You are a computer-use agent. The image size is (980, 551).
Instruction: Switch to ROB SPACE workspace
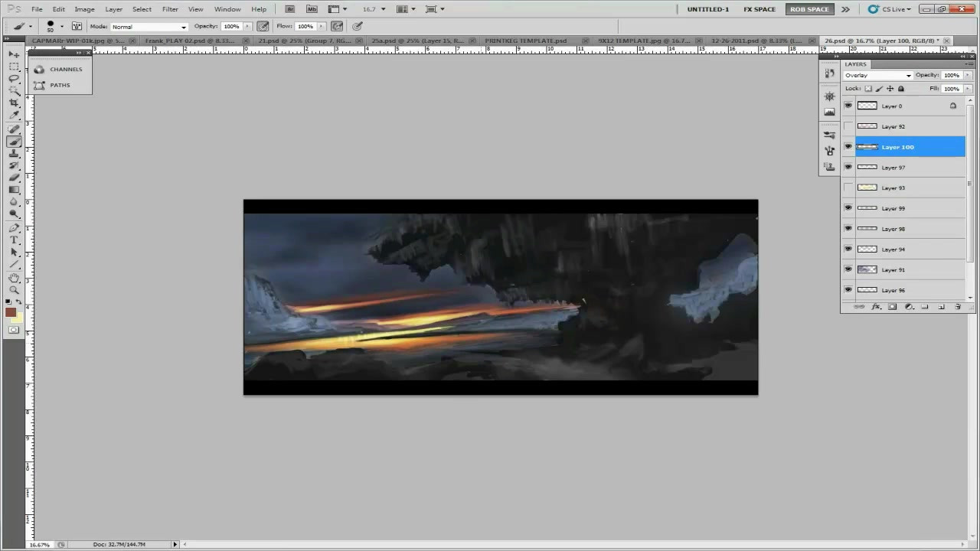[809, 9]
